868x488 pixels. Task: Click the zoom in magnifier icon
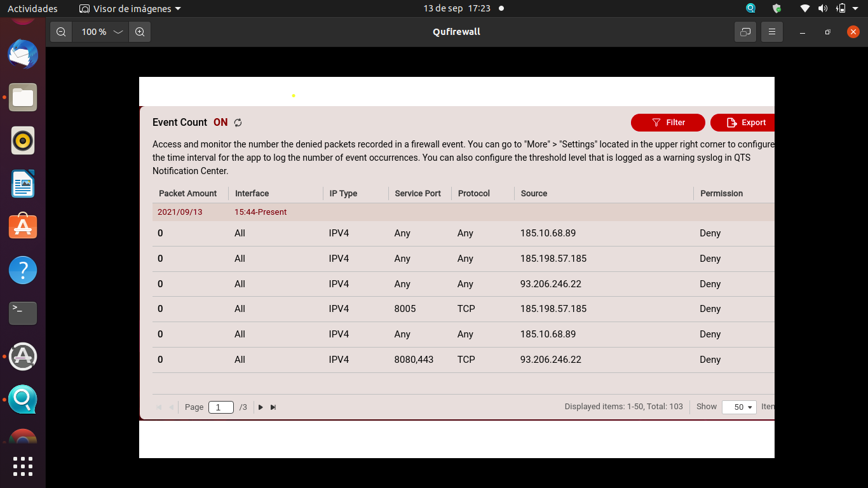pos(140,32)
